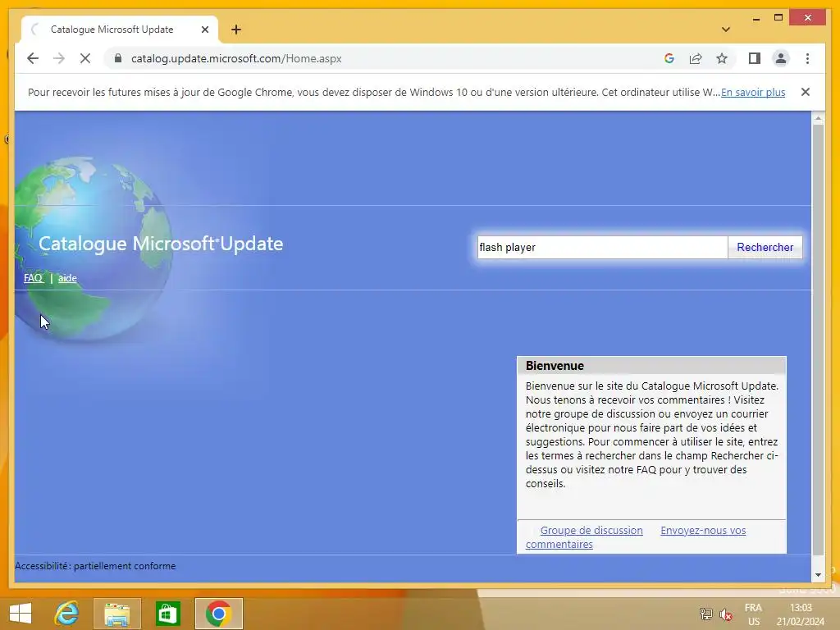Click the muted volume tray icon
The width and height of the screenshot is (840, 630).
tap(726, 614)
